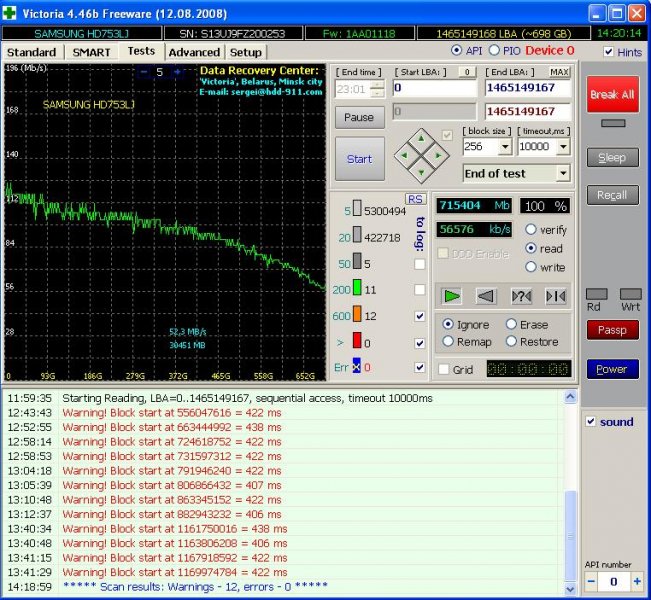Screen dimensions: 651x600
Task: Enable the Grid checkbox
Action: (444, 369)
